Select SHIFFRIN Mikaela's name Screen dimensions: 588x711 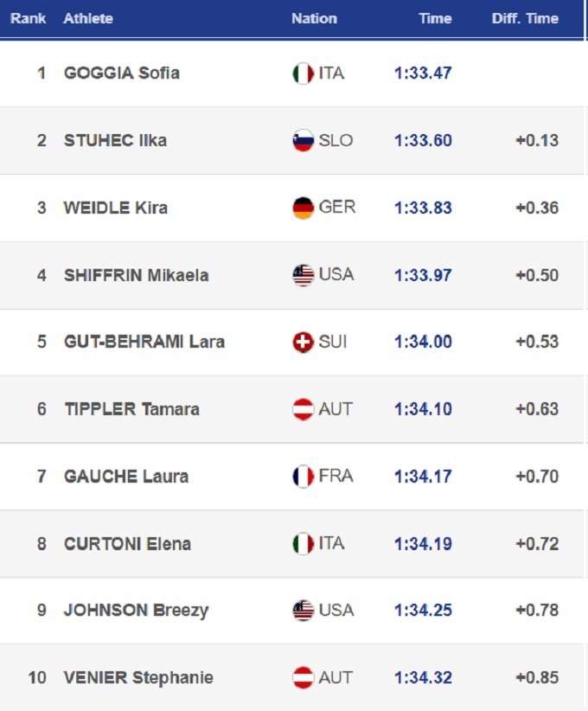pyautogui.click(x=137, y=275)
